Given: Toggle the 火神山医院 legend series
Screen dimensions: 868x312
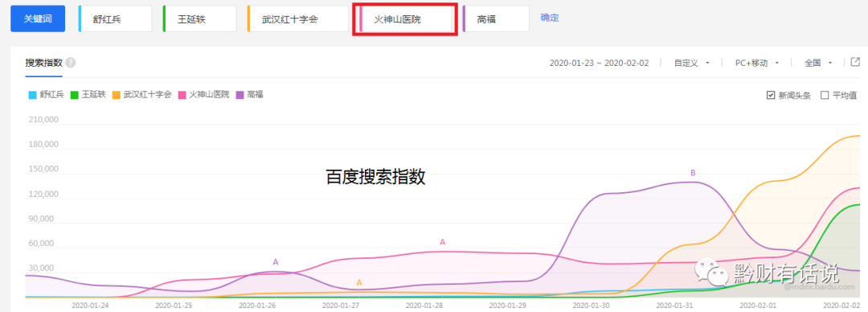Looking at the screenshot, I should point(203,94).
